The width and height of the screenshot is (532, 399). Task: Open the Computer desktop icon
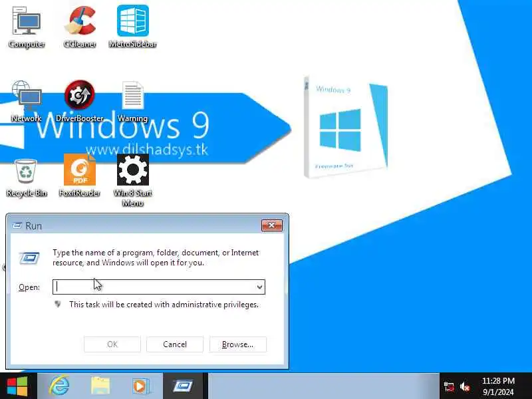pyautogui.click(x=27, y=27)
